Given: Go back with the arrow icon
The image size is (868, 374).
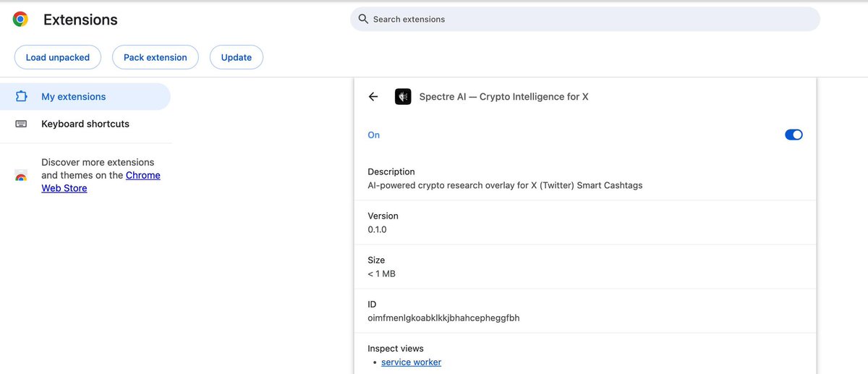Looking at the screenshot, I should click(x=373, y=96).
